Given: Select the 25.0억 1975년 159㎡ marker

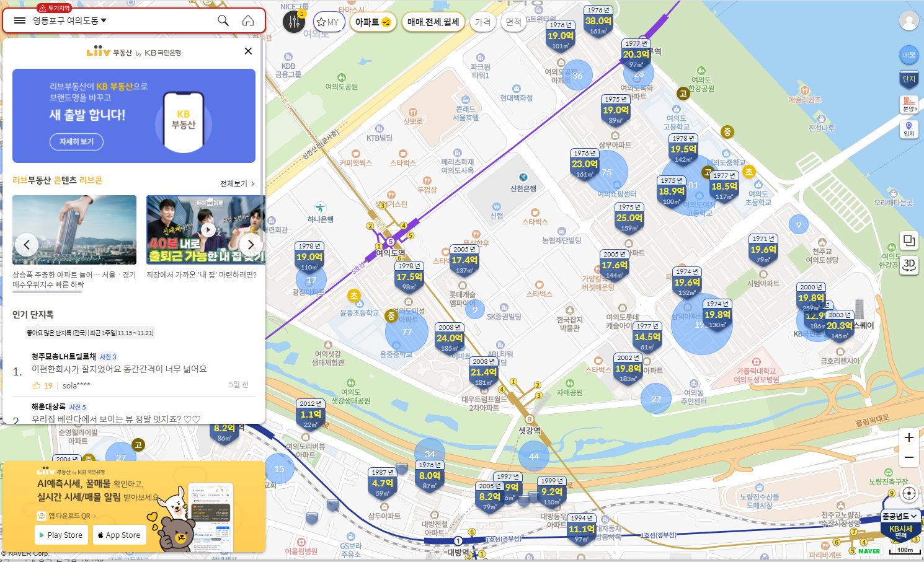Looking at the screenshot, I should click(x=629, y=217).
